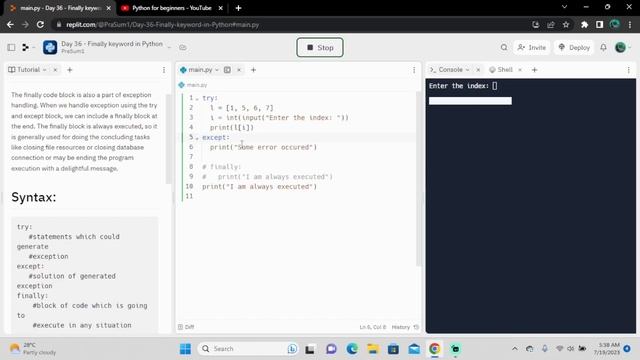Invite collaborators to this repl
This screenshot has height=360, width=640.
[x=531, y=47]
